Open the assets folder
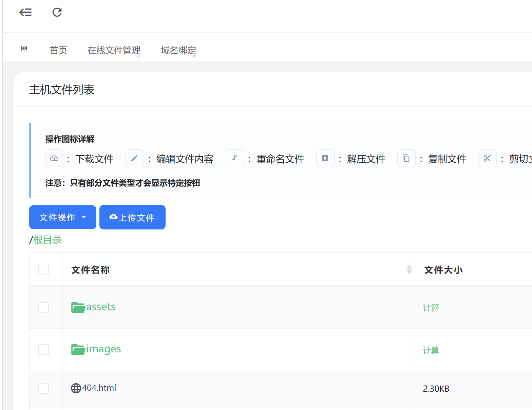The width and height of the screenshot is (532, 410). coord(101,307)
